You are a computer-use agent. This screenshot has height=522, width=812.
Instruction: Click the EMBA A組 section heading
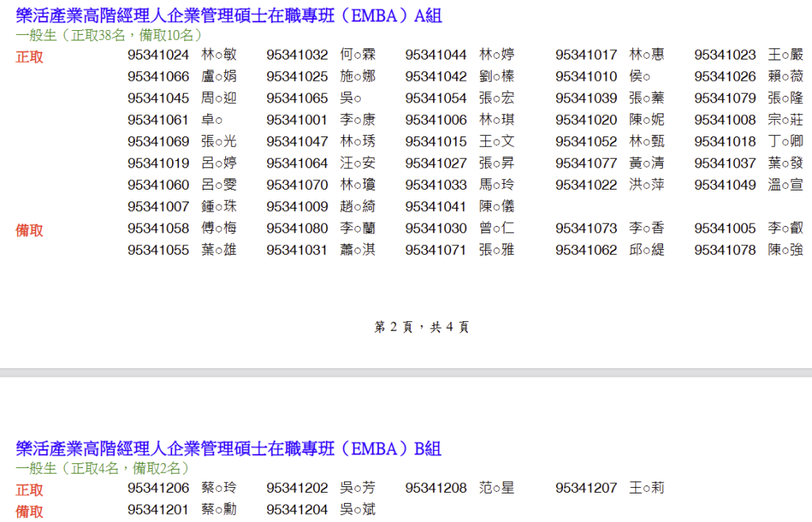click(x=228, y=15)
